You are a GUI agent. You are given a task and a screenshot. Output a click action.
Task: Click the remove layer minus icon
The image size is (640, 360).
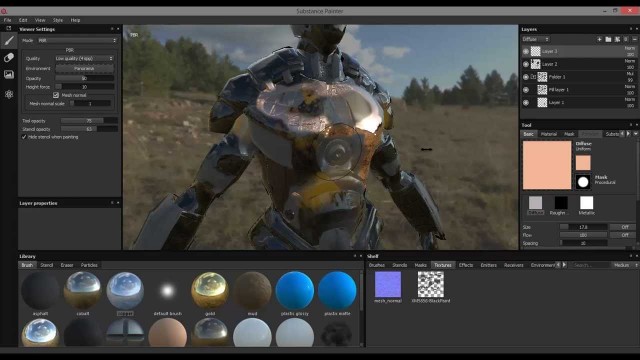[635, 39]
